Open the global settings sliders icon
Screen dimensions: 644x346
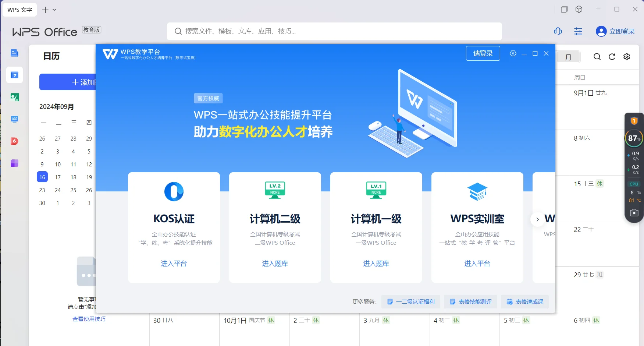(x=578, y=31)
